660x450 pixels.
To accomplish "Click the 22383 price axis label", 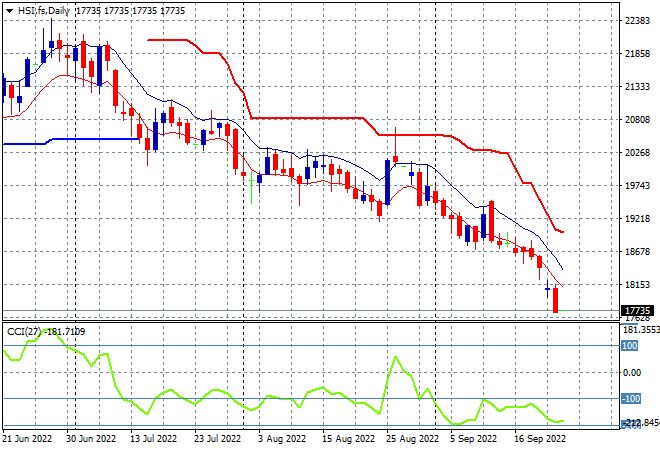I will pos(638,21).
